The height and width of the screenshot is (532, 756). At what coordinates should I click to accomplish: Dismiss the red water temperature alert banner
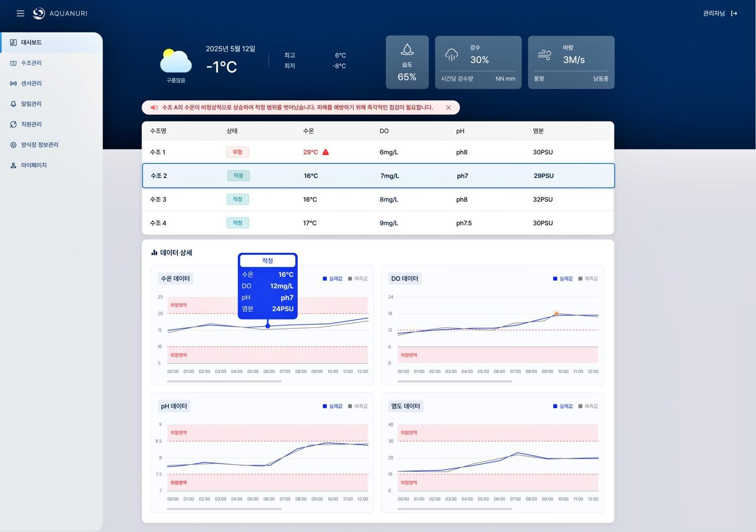448,108
